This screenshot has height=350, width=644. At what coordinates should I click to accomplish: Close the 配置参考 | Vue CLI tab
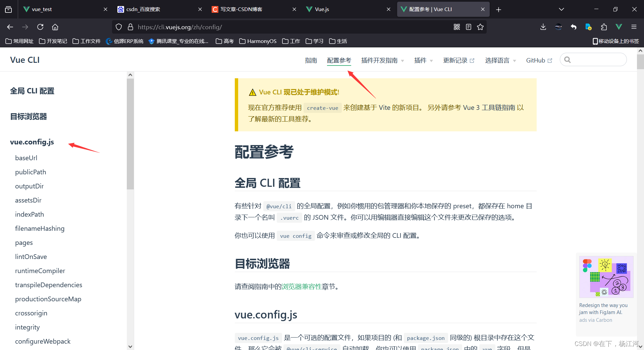pos(483,9)
